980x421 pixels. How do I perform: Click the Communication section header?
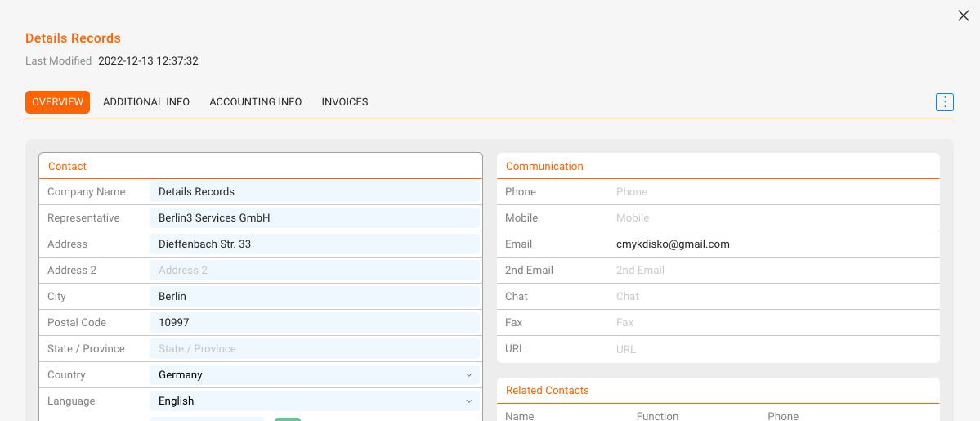(x=544, y=167)
